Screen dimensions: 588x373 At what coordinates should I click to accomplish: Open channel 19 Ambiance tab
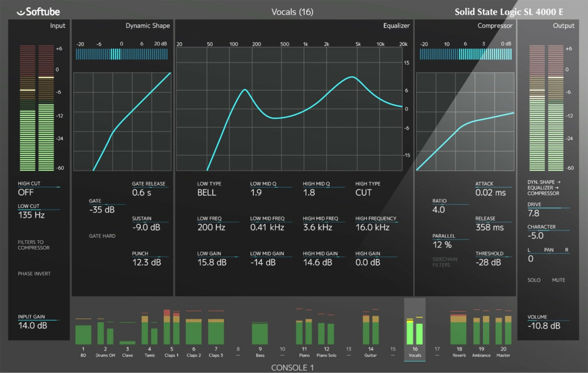(x=481, y=352)
